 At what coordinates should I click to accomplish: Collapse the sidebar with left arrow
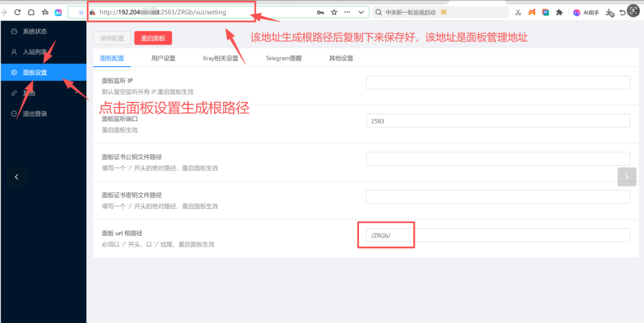[x=17, y=177]
